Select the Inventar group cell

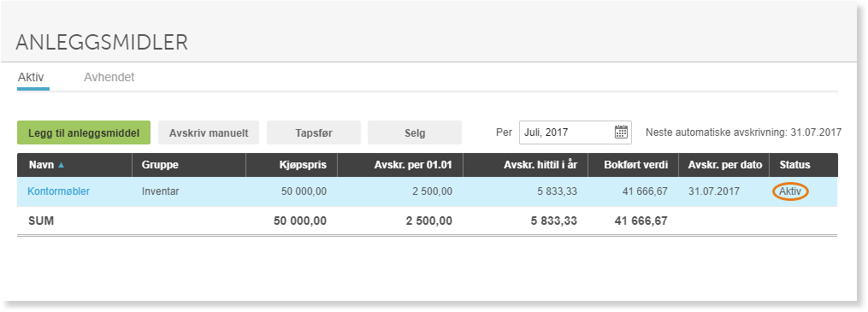coord(161,191)
